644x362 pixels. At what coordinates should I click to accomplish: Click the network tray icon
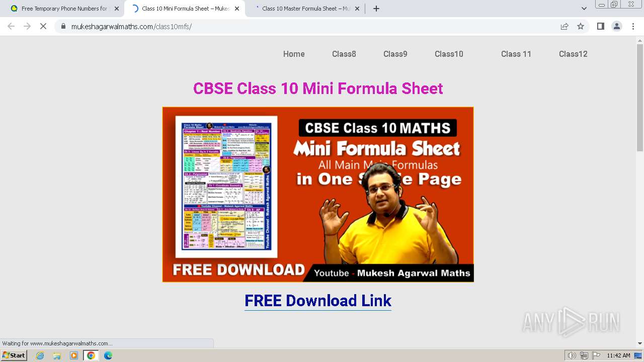[584, 355]
